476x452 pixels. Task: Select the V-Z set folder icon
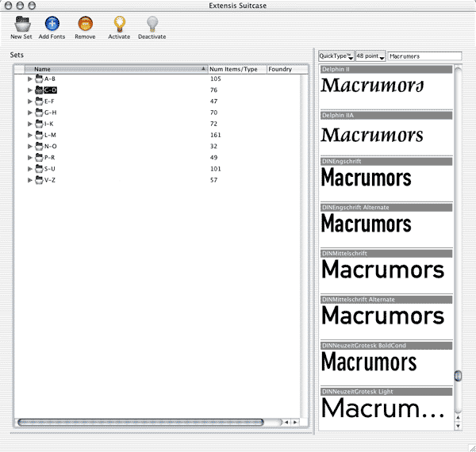pos(39,180)
